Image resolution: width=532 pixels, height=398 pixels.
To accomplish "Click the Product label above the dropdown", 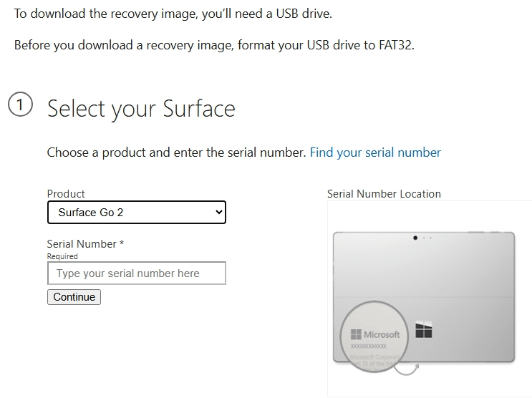I will point(66,194).
